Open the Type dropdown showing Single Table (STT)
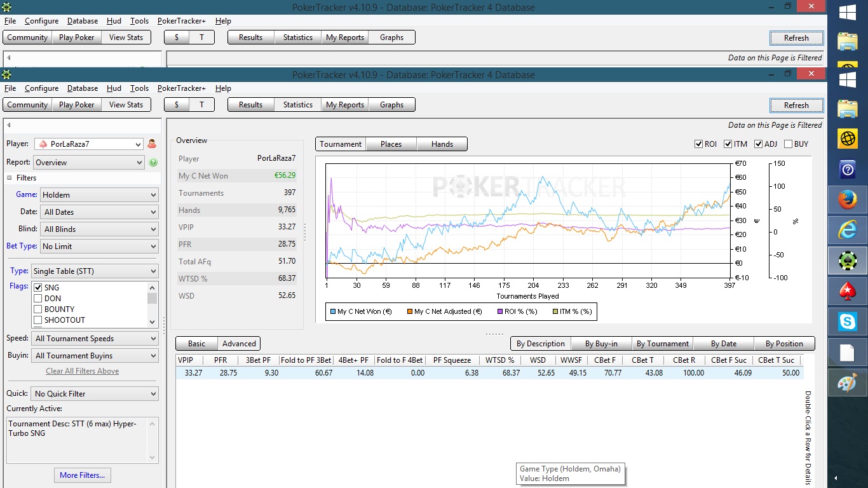Viewport: 868px width, 488px height. [x=95, y=271]
